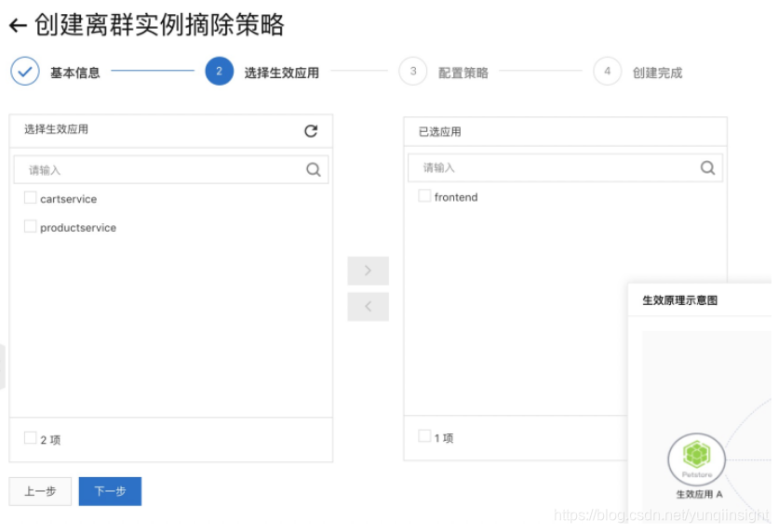Click the 基本信息 step label
This screenshot has height=532, width=778.
[x=75, y=73]
